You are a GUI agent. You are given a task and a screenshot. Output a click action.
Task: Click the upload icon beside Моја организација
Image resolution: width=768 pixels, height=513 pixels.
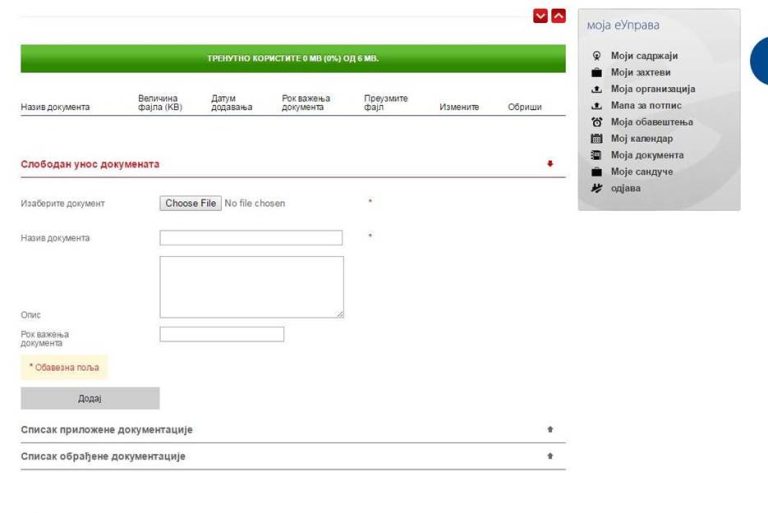(x=596, y=89)
